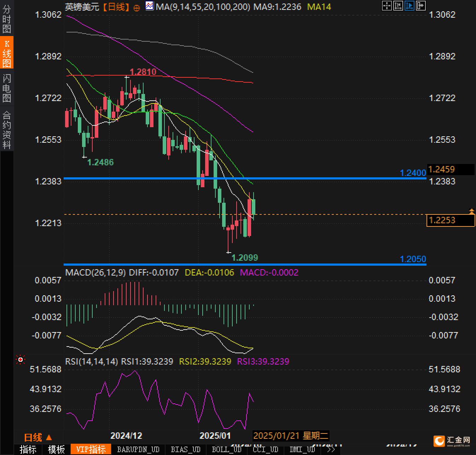Screen dimensions: 476x455
Task: Click the DIFF:-0.0107 value
Action: click(x=154, y=272)
